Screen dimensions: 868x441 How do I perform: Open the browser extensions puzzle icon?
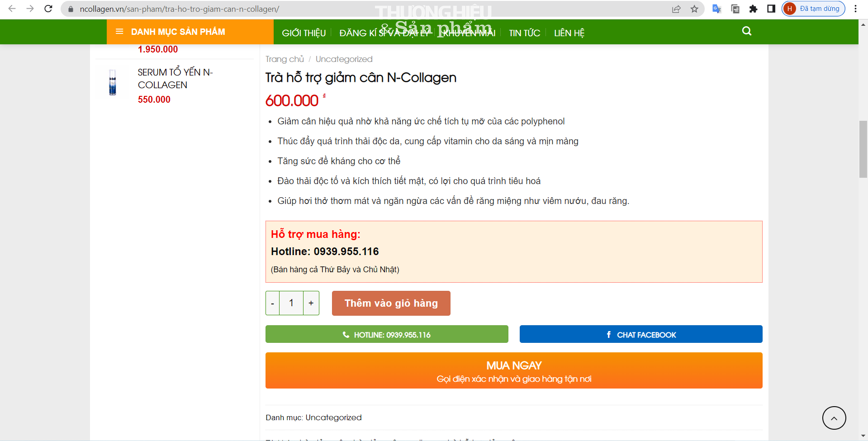753,9
